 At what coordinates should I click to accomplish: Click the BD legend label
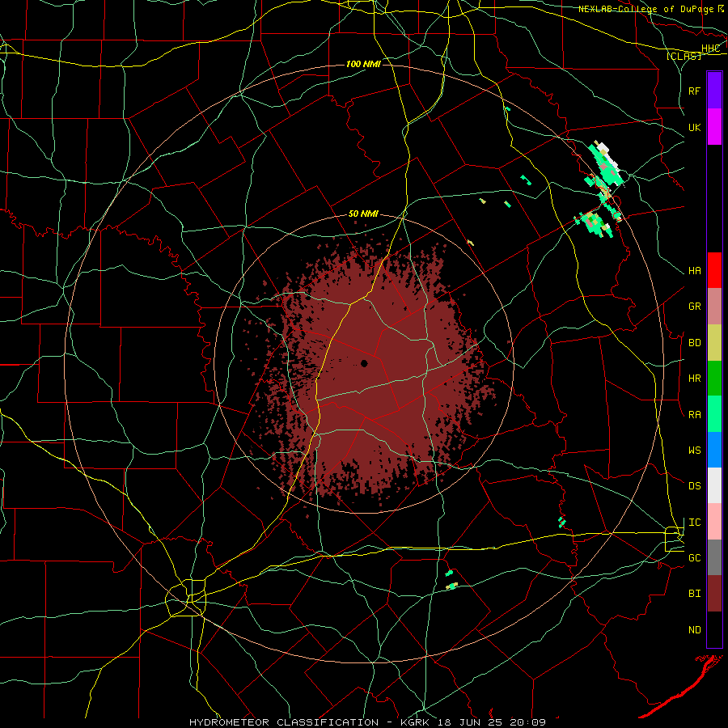click(694, 343)
